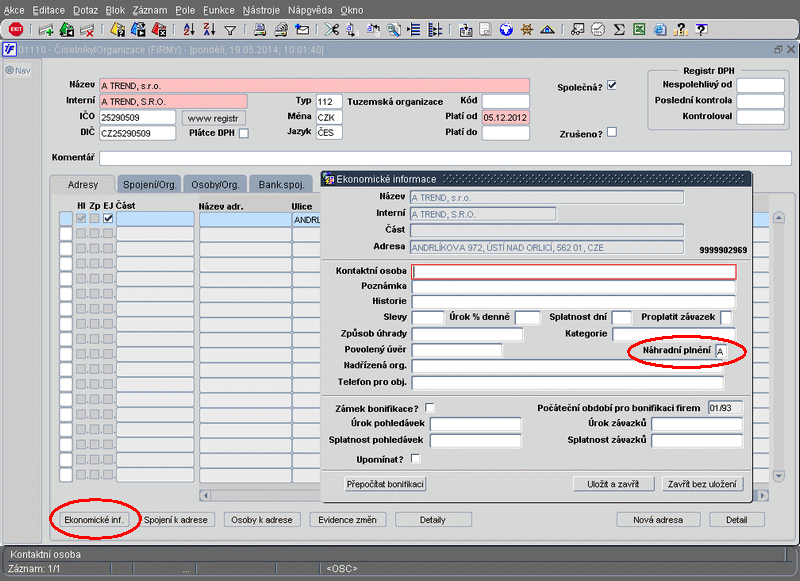Switch to the Bank.spoj. tab
The height and width of the screenshot is (581, 800).
[x=280, y=184]
